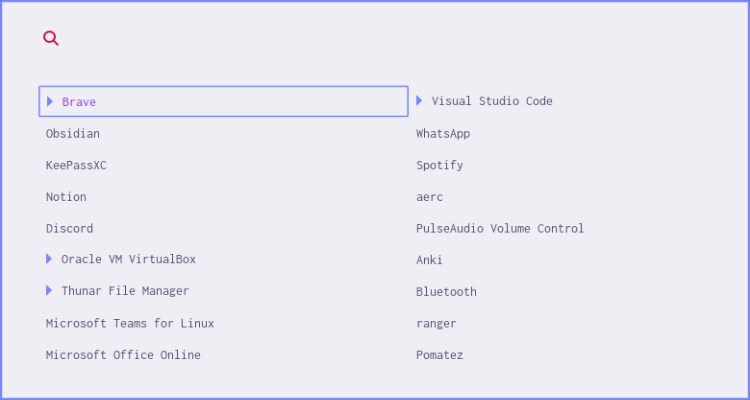The width and height of the screenshot is (750, 400).
Task: Open PulseAudio Volume Control
Action: 500,228
